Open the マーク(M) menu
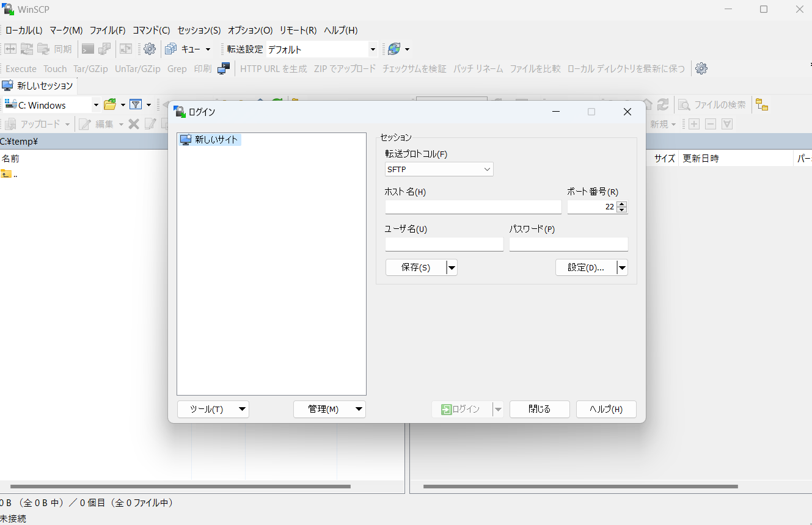The width and height of the screenshot is (812, 525). pos(66,30)
